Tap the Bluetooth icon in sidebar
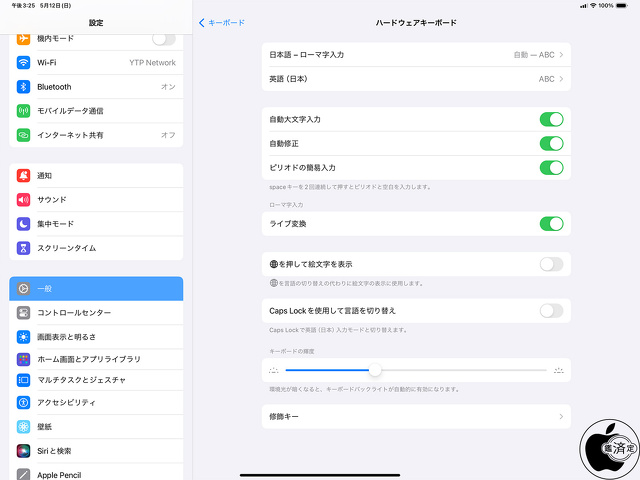Image resolution: width=640 pixels, height=480 pixels. (23, 87)
